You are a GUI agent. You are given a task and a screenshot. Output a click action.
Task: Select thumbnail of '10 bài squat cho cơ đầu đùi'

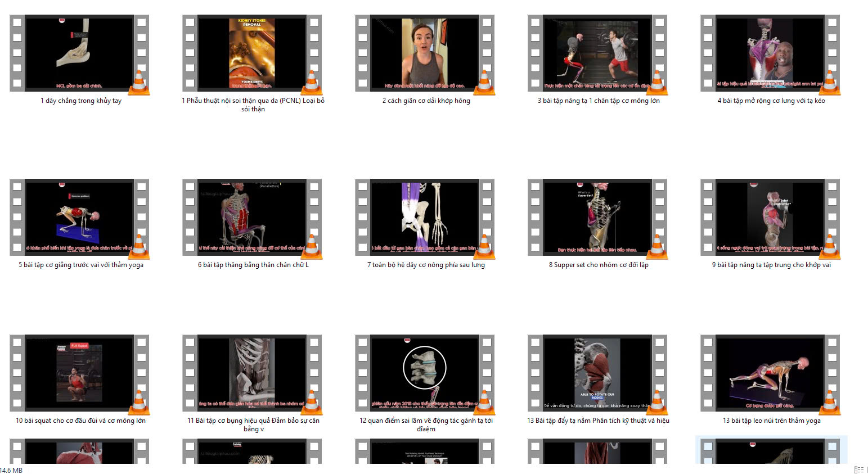79,373
